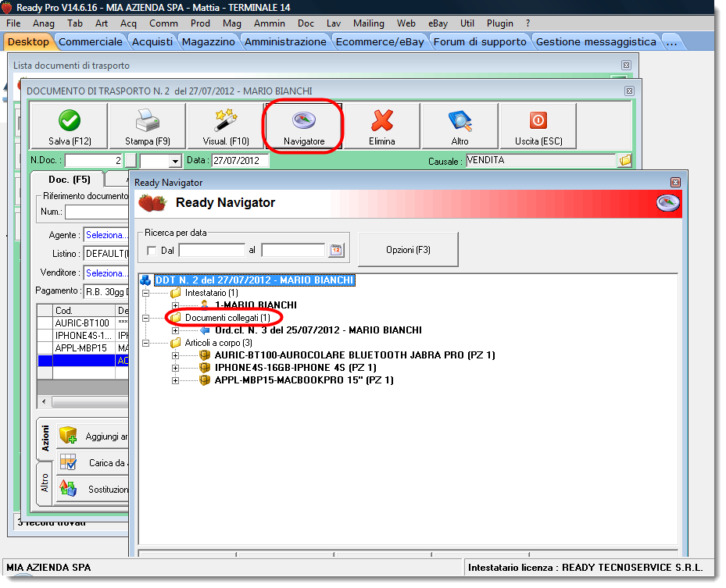Screen dimensions: 726x588
Task: Close the Ready Navigator window
Action: pyautogui.click(x=675, y=182)
